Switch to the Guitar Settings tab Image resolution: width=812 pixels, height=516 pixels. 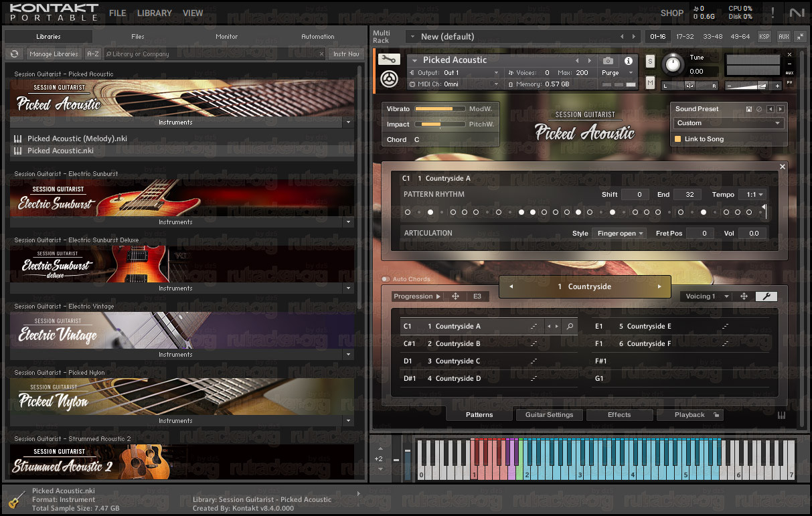pos(549,415)
